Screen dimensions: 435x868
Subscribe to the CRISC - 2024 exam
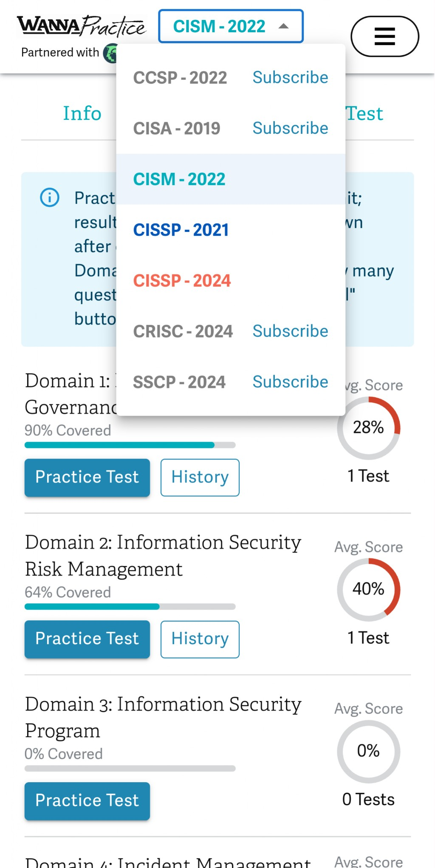click(290, 331)
